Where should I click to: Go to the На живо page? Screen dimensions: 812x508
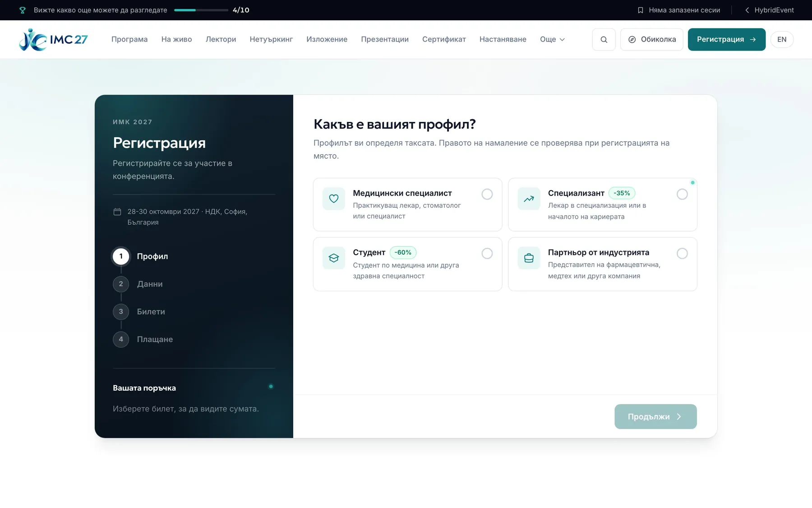176,39
